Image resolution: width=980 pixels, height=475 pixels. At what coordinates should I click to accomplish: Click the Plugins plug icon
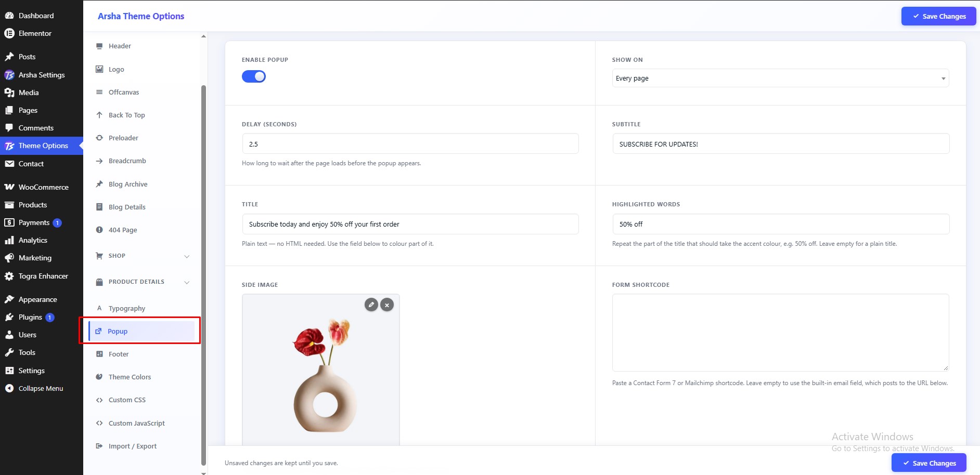(x=9, y=317)
